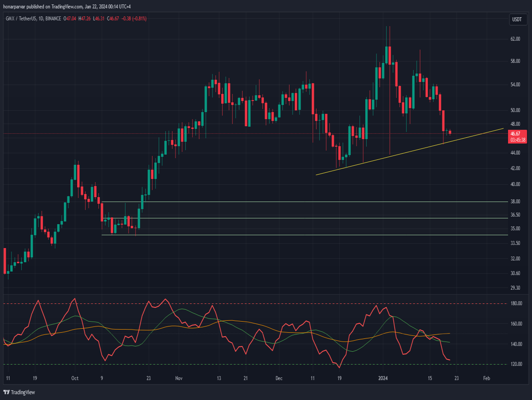Click the TradingView logo icon
The height and width of the screenshot is (400, 532).
point(6,392)
